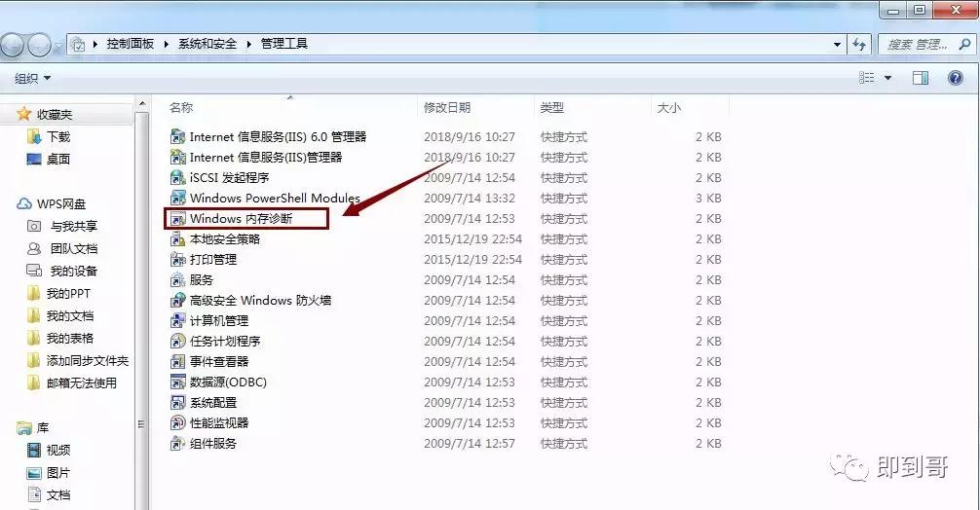Sort by the 大小 column header
The width and height of the screenshot is (980, 510).
tap(690, 107)
